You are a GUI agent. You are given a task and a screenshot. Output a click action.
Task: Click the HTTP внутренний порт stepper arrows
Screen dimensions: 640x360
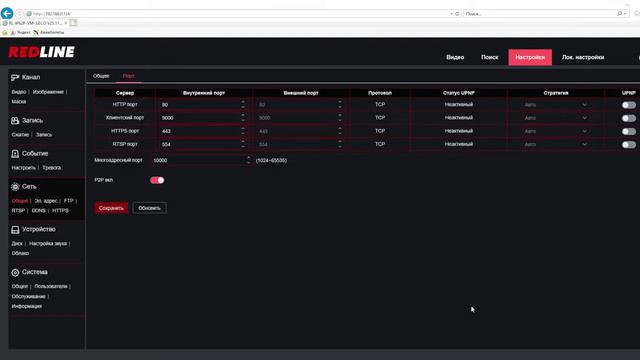coord(243,104)
